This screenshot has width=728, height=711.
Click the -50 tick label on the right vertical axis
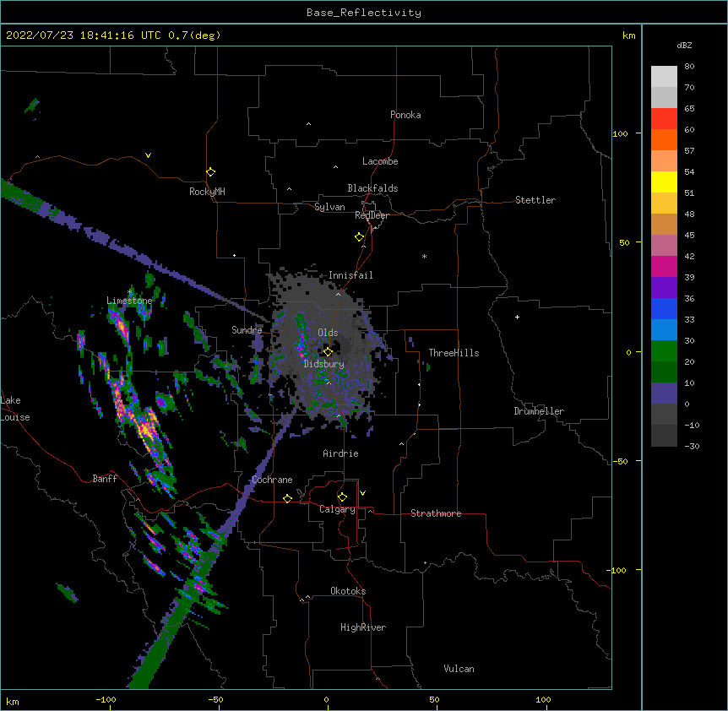620,461
